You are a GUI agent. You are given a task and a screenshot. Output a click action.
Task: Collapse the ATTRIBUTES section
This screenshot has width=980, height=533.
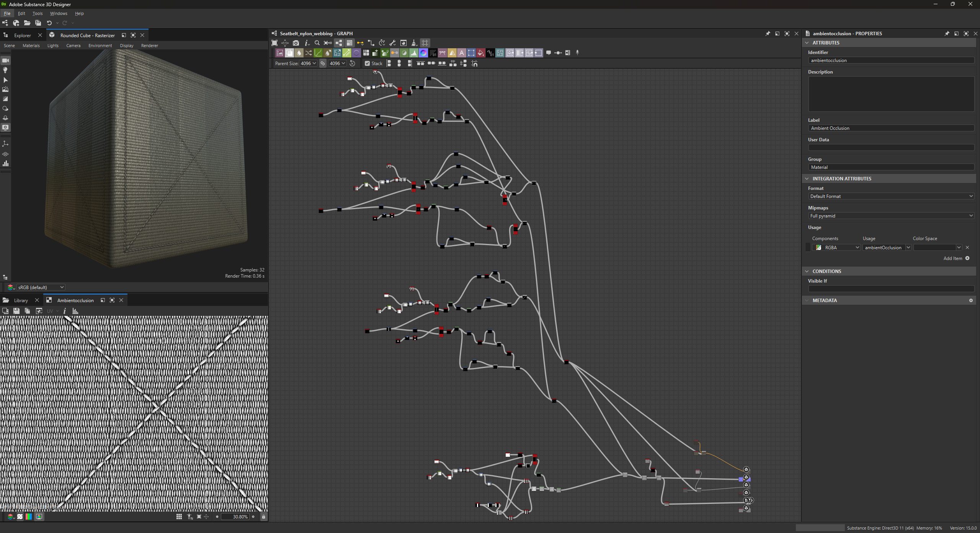tap(807, 43)
